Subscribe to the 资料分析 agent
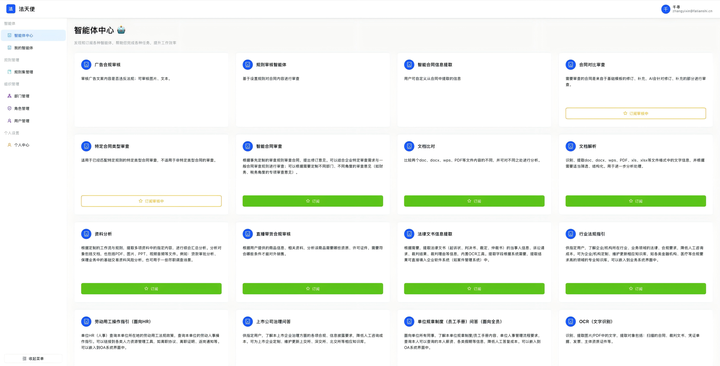This screenshot has width=720, height=366. pos(152,288)
